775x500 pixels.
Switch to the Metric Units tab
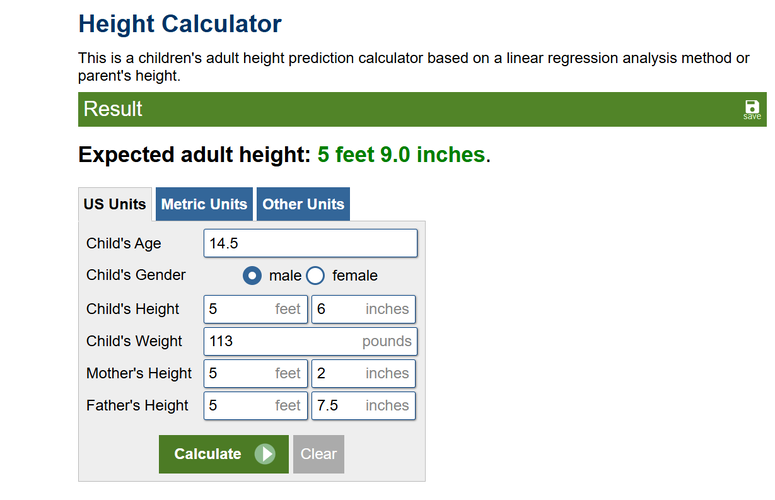[x=204, y=204]
